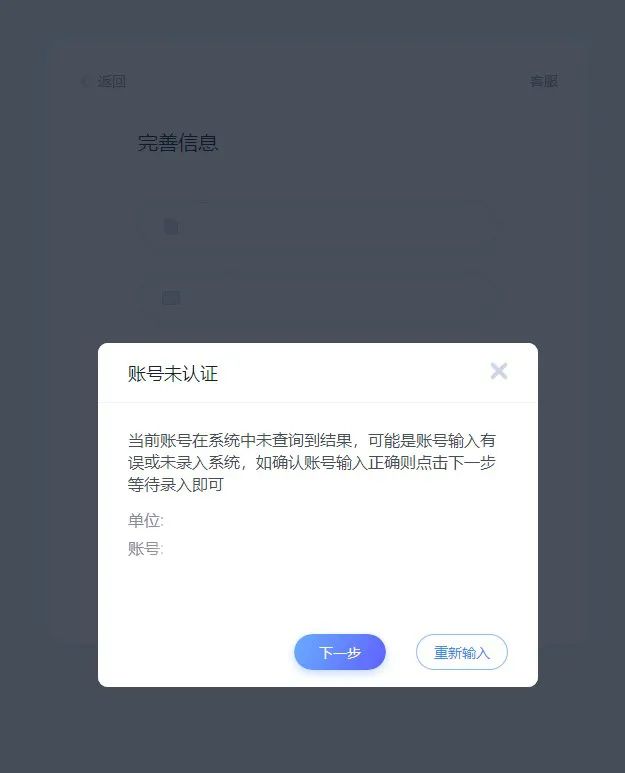Close the 账号未认证 dialog with the X

click(499, 371)
